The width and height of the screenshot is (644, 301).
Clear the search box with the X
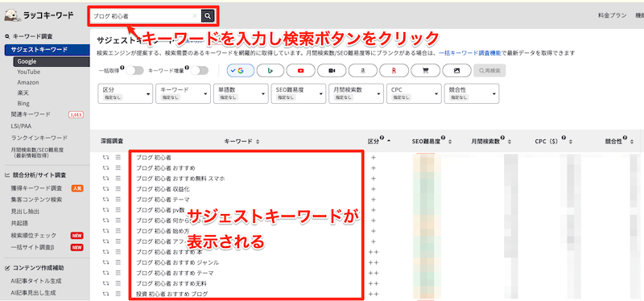click(x=195, y=16)
